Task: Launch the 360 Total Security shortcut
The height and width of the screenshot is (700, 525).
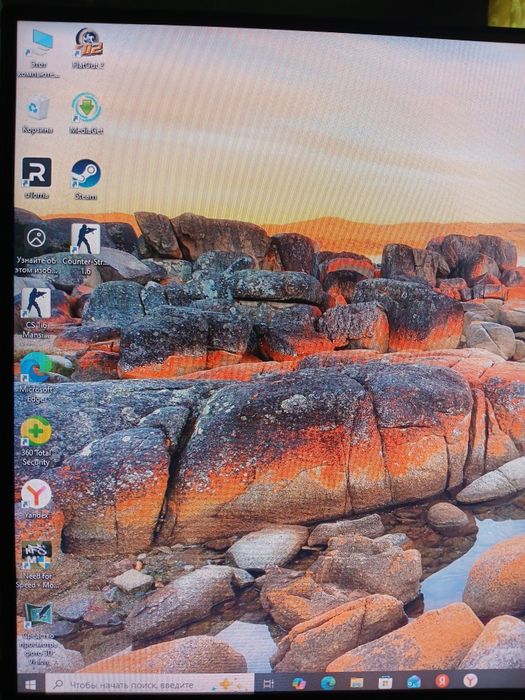Action: tap(36, 441)
